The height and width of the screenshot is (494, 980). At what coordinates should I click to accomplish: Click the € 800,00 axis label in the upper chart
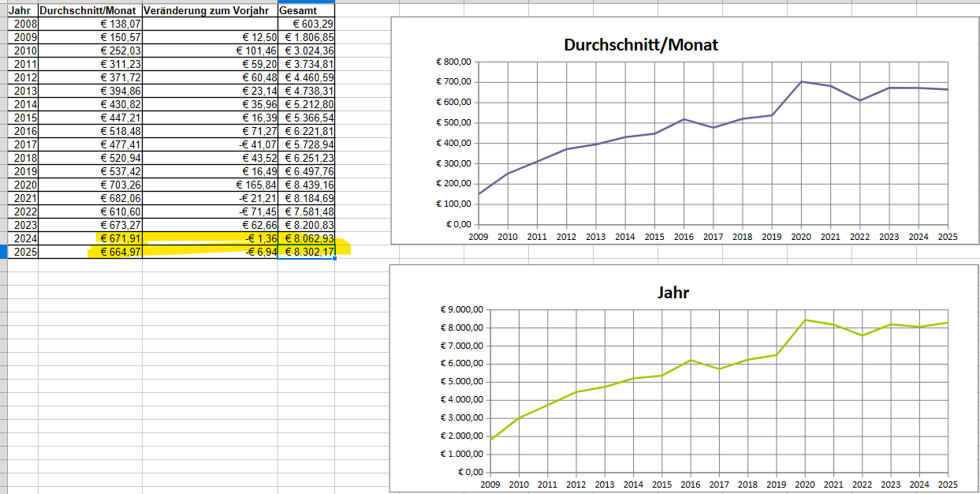point(453,62)
